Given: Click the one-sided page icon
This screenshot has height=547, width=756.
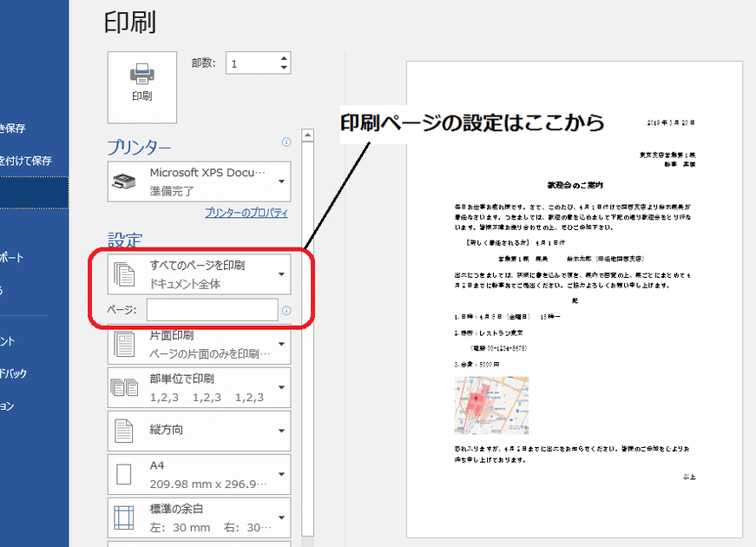Looking at the screenshot, I should click(124, 344).
